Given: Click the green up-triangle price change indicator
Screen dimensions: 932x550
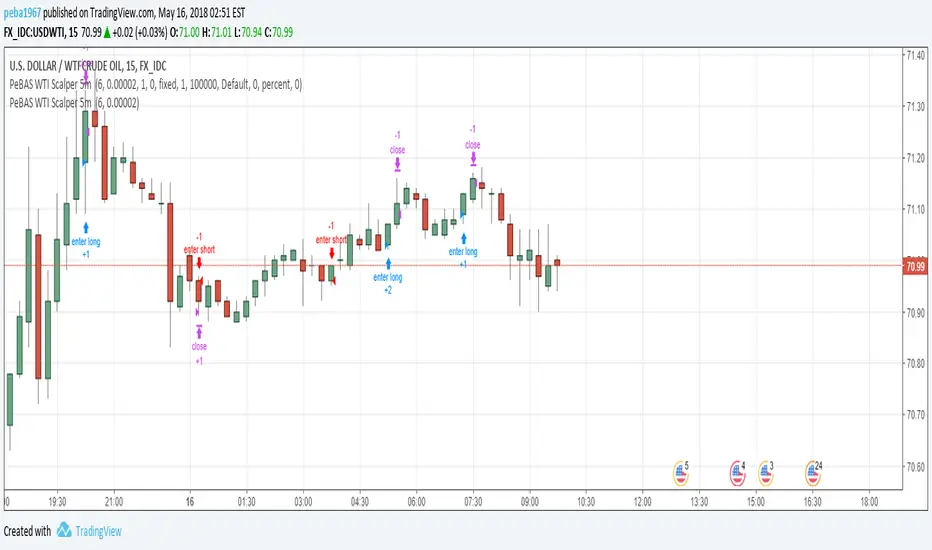Looking at the screenshot, I should (107, 32).
